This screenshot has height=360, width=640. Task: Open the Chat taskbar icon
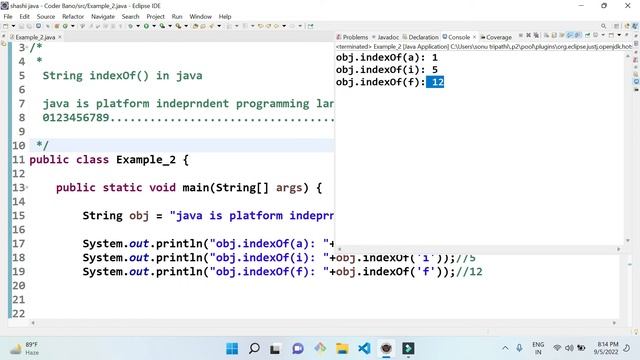298,349
